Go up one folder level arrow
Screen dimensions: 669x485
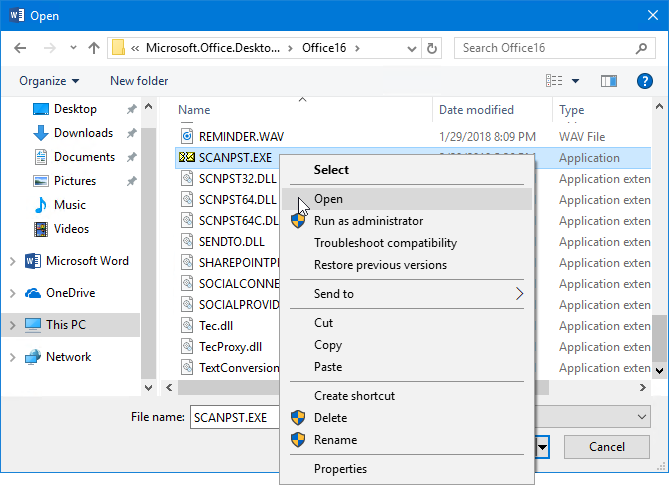click(x=94, y=48)
